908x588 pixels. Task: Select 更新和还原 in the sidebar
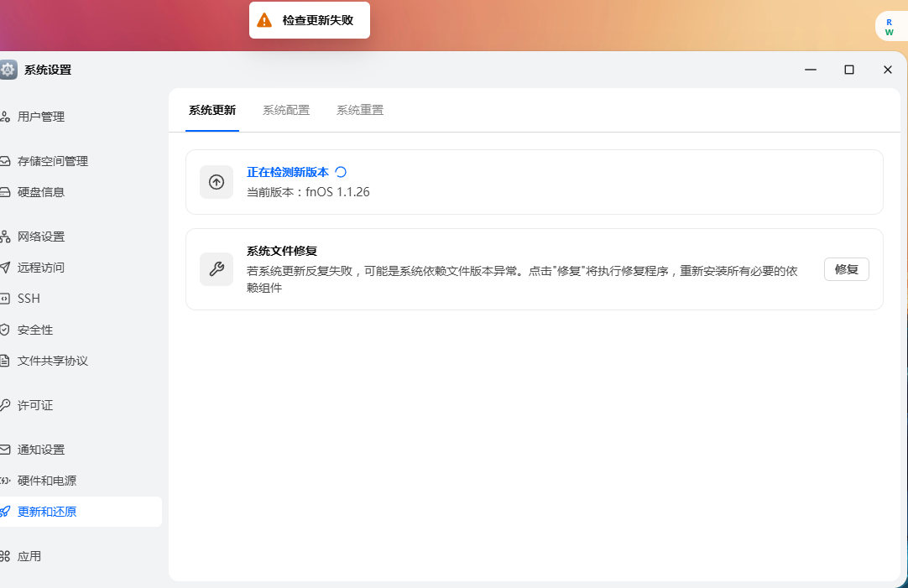pyautogui.click(x=47, y=512)
